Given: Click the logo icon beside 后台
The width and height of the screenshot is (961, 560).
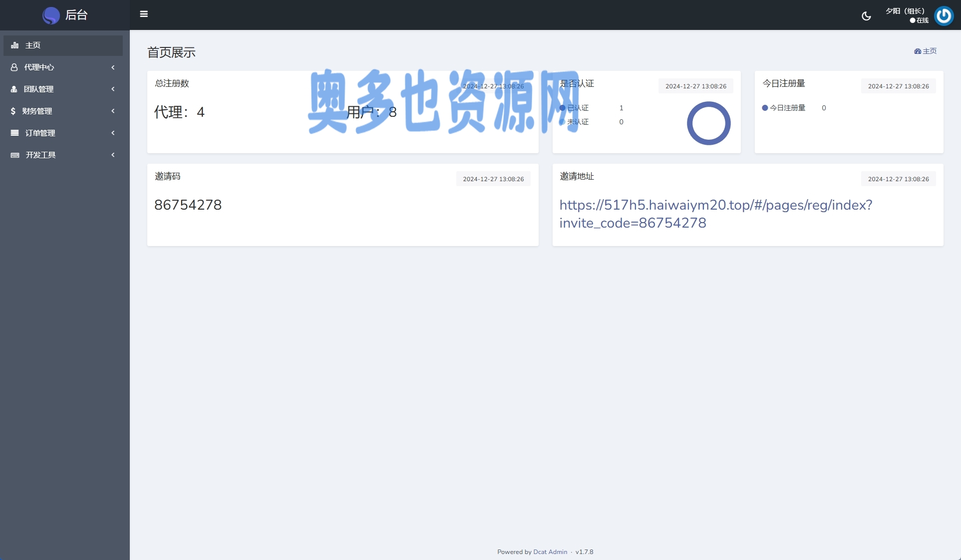Looking at the screenshot, I should [x=51, y=15].
